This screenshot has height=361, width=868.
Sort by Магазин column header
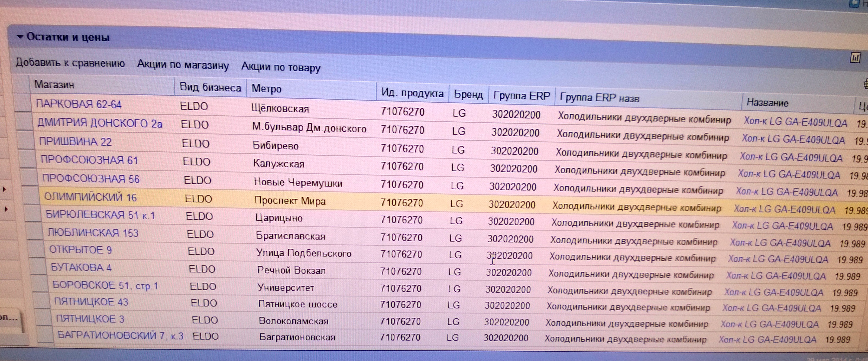coord(54,84)
